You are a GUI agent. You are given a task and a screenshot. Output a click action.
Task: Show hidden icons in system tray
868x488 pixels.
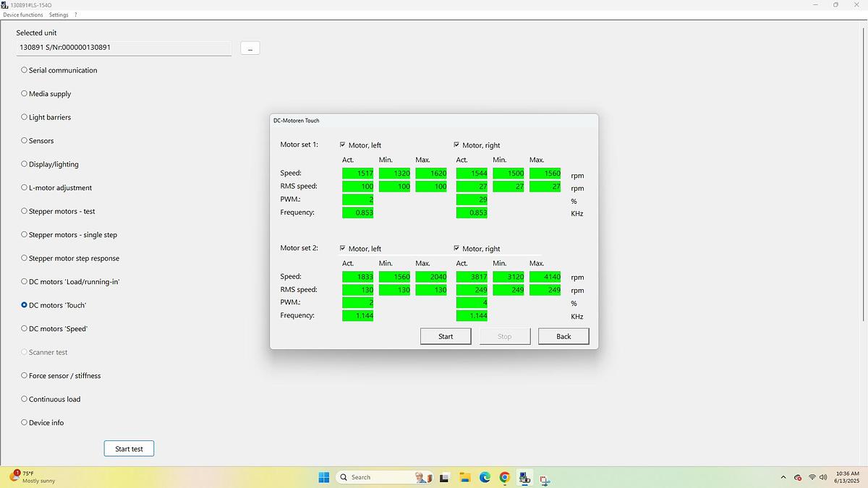coord(783,477)
